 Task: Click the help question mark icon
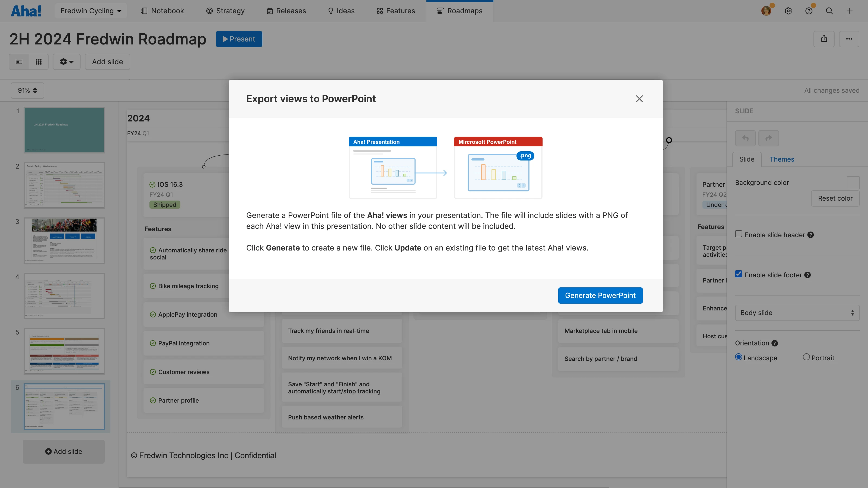click(x=809, y=11)
